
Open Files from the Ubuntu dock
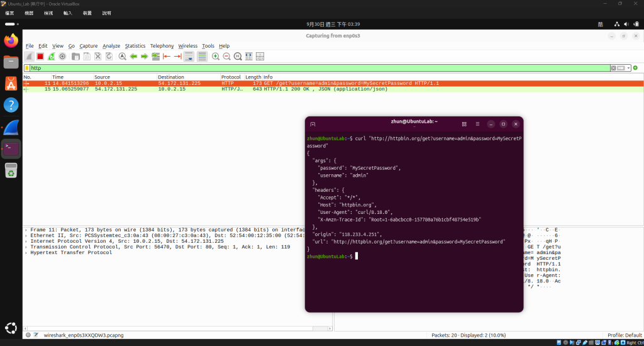point(11,62)
